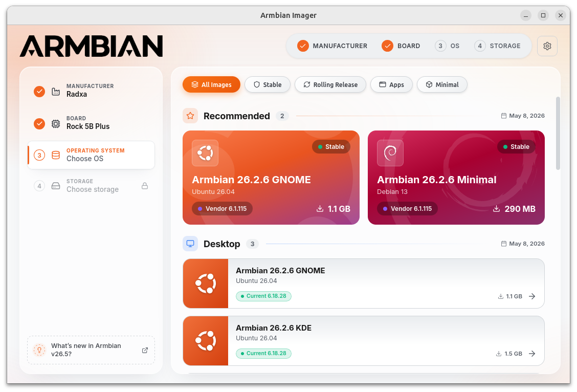Image resolution: width=577 pixels, height=392 pixels.
Task: Click the ARMBIAN logo
Action: pos(91,46)
